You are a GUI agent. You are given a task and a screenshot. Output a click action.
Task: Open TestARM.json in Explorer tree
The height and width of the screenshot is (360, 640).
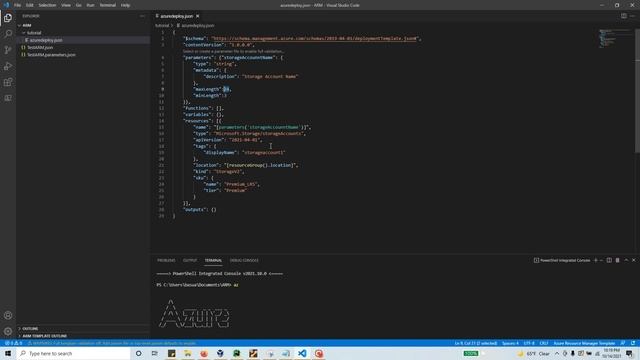click(x=40, y=47)
